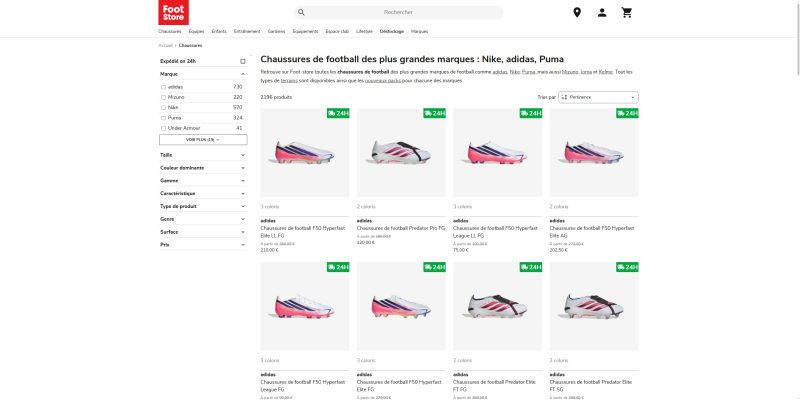The width and height of the screenshot is (800, 400).
Task: Follow the Joma link in description
Action: [x=586, y=72]
